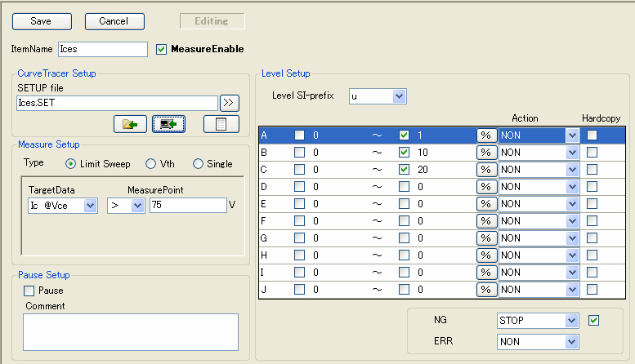Click the Pause Comment text box
Viewport: 635px width, 364px height.
(x=131, y=332)
